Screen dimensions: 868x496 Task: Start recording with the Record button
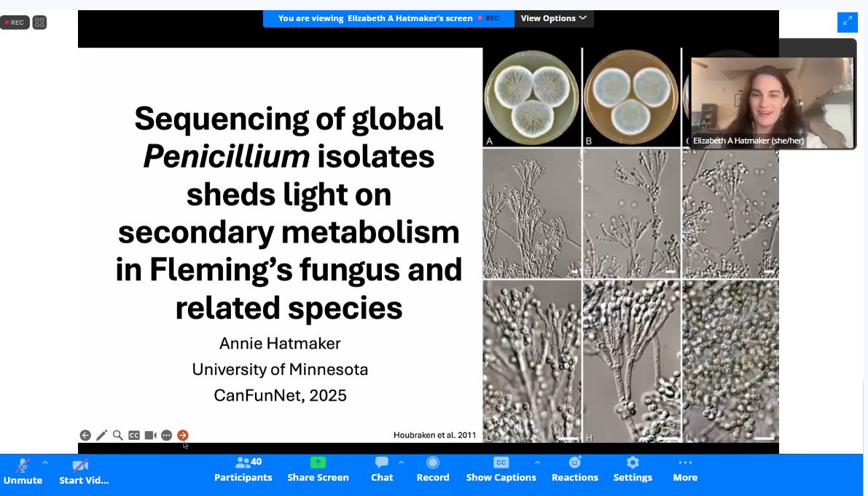(432, 468)
